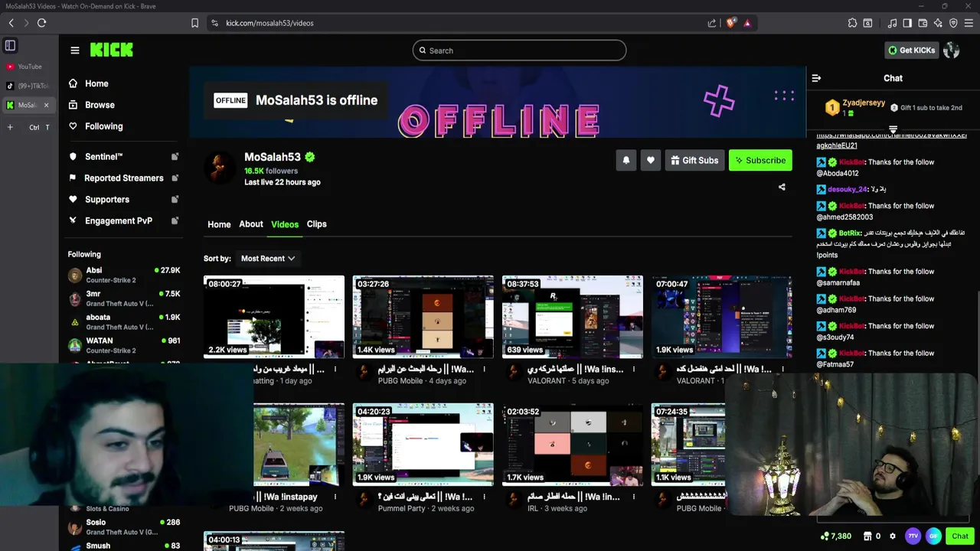Open the Brave playlist music-note icon

pyautogui.click(x=892, y=23)
